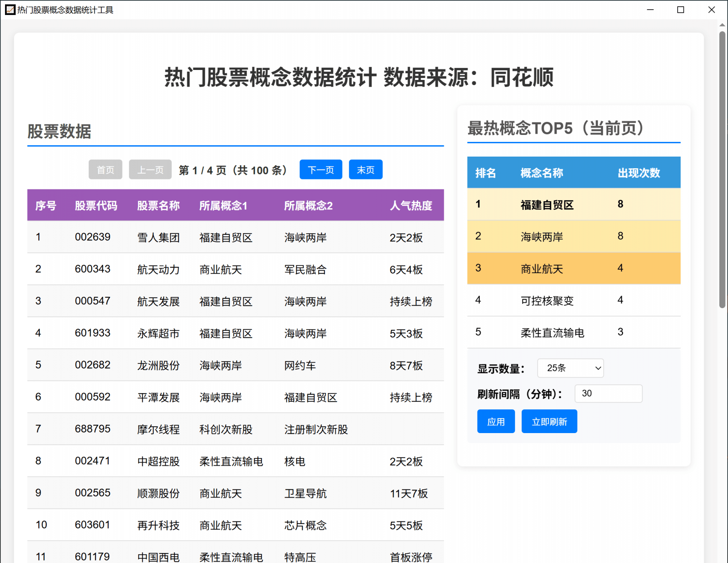Click the disabled 首页 button
The height and width of the screenshot is (563, 728).
[x=105, y=169]
